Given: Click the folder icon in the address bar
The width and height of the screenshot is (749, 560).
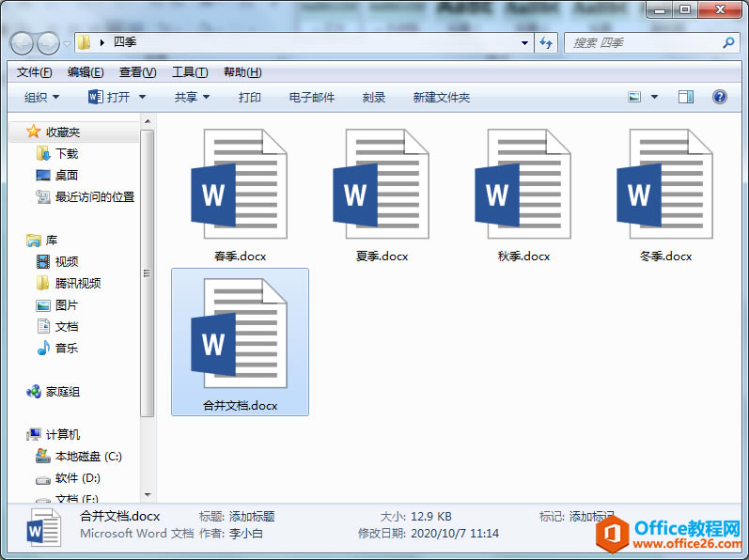Looking at the screenshot, I should tap(84, 42).
